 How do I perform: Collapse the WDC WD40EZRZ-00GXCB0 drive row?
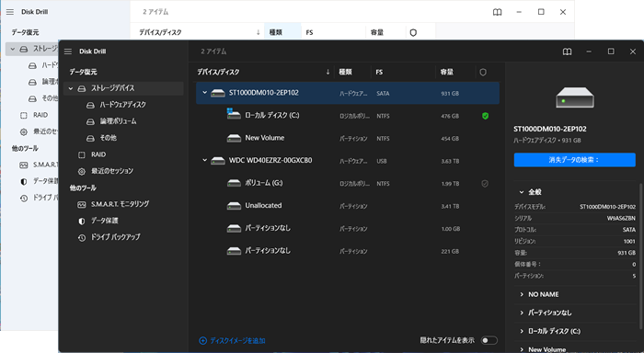click(x=204, y=161)
